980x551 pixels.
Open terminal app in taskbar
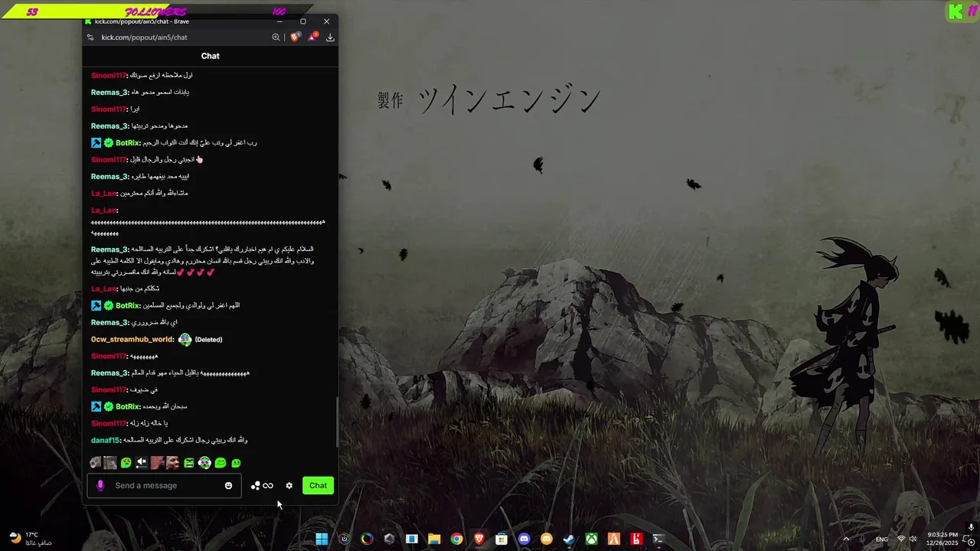[658, 539]
